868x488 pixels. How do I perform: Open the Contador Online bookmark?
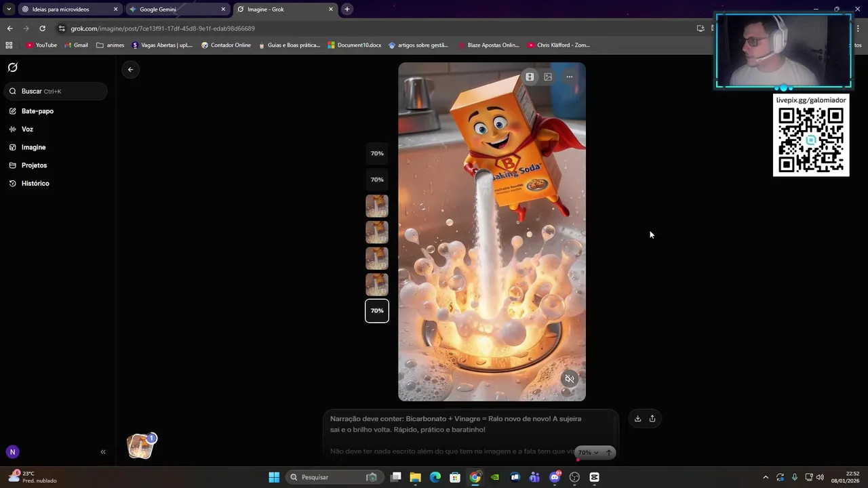(x=226, y=45)
